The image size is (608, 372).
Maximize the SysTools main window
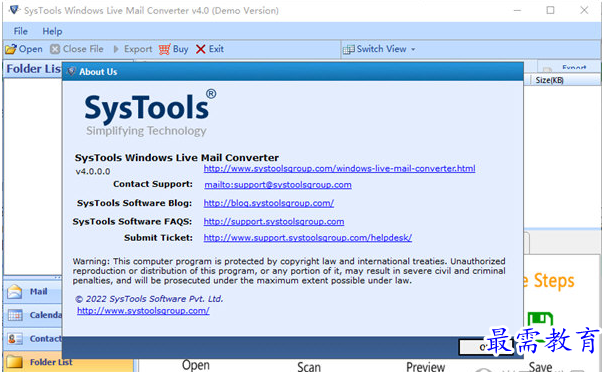550,10
